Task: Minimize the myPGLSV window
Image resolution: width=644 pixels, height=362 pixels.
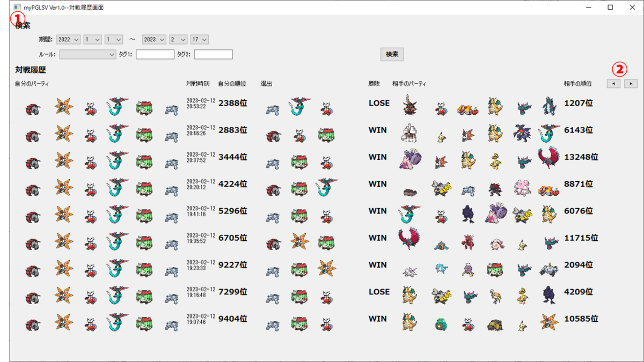Action: tap(589, 8)
